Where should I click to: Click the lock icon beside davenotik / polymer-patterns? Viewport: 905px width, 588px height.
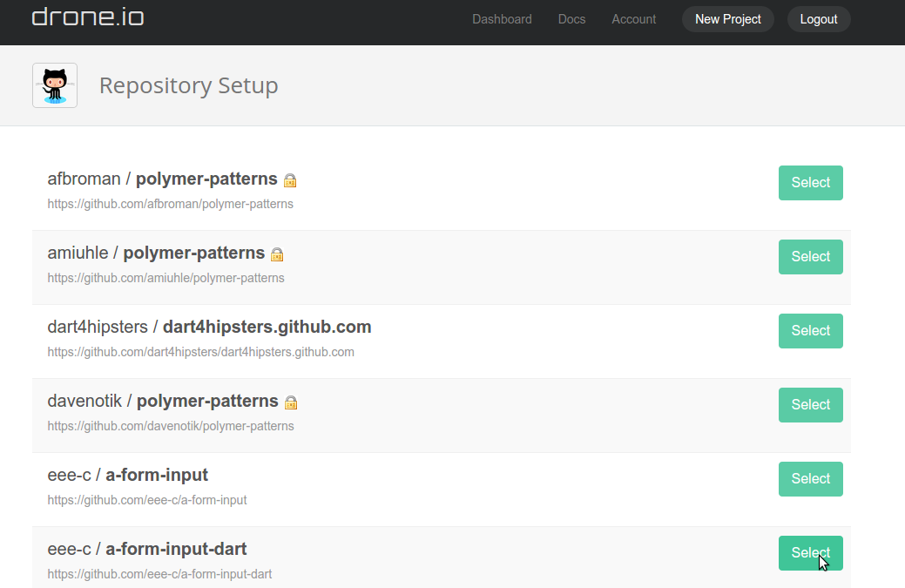pos(291,402)
